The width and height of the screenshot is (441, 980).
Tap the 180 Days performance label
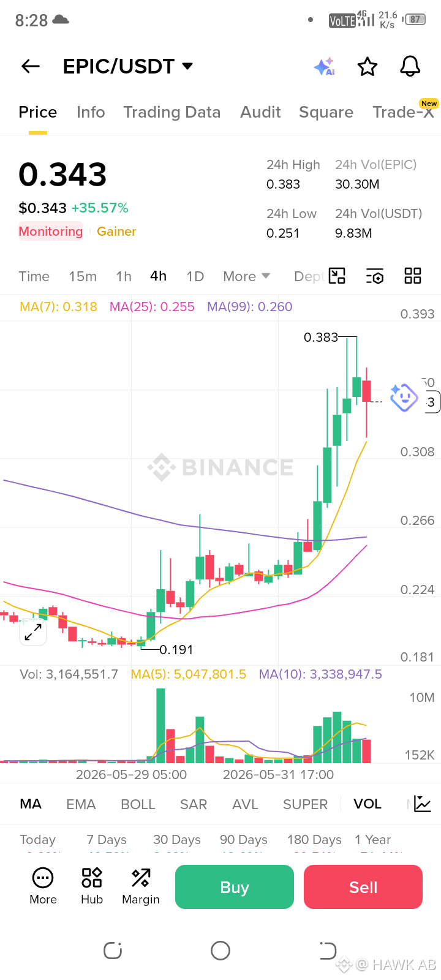pyautogui.click(x=314, y=840)
